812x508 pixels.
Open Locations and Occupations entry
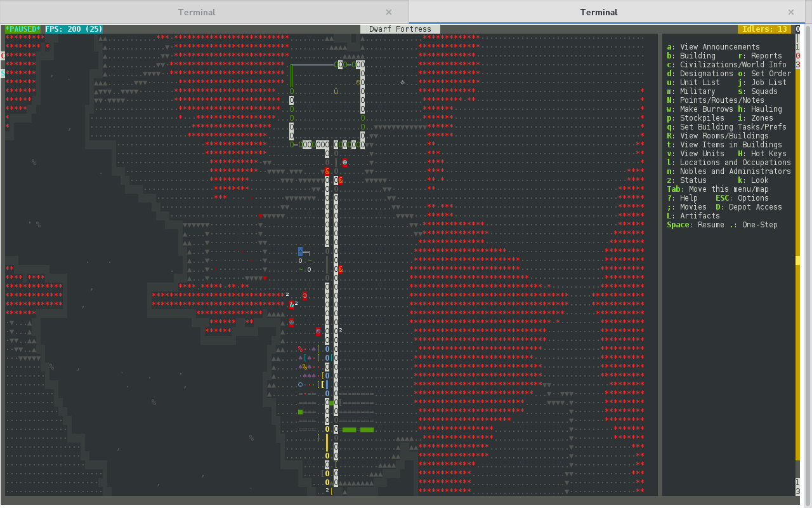pyautogui.click(x=729, y=163)
